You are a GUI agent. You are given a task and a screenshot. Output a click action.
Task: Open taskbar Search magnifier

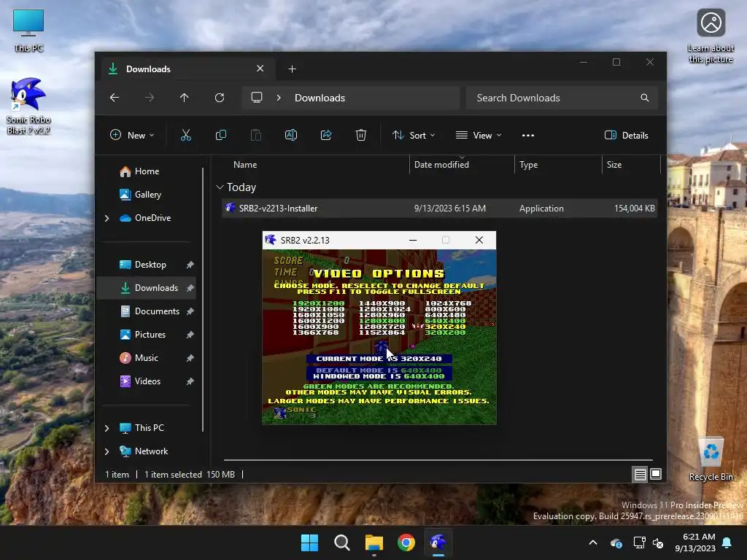click(x=341, y=542)
